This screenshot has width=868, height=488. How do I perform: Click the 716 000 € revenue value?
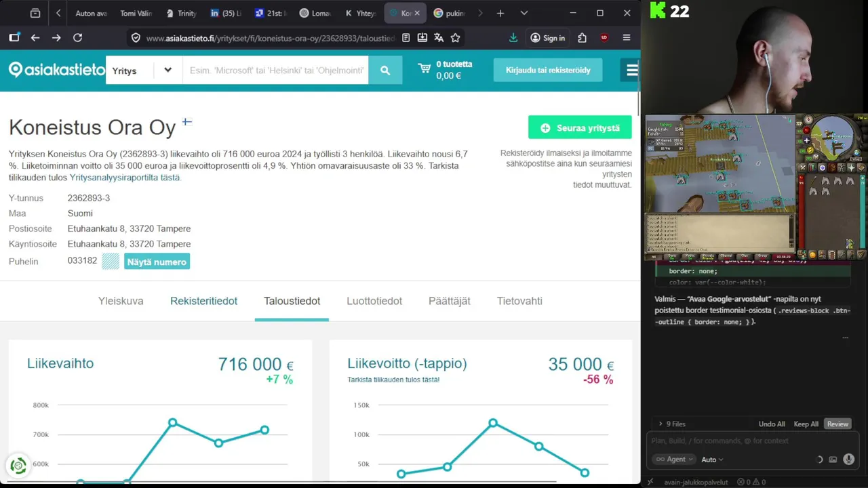(256, 365)
